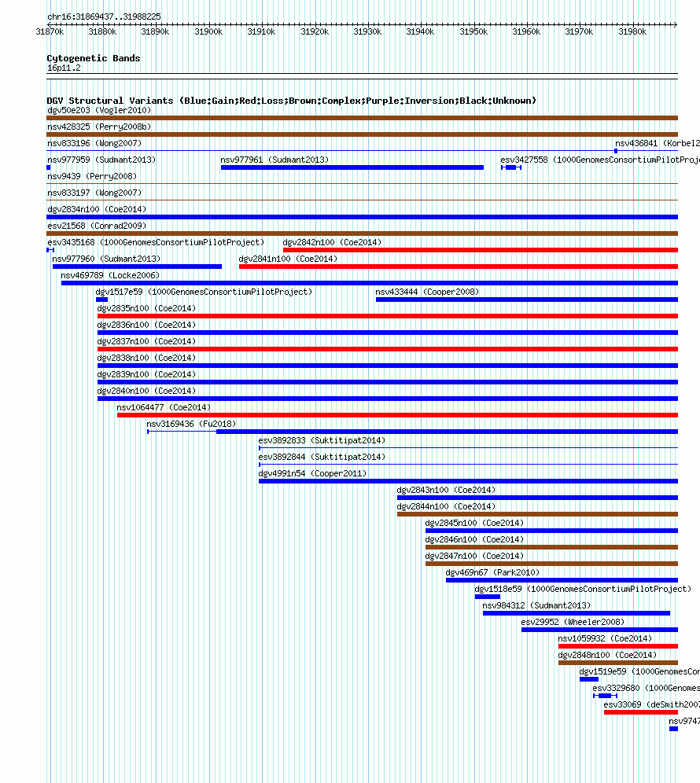Viewport: 700px width, 783px height.
Task: Click the nsv833197 (Wong2007) label
Action: pyautogui.click(x=94, y=193)
